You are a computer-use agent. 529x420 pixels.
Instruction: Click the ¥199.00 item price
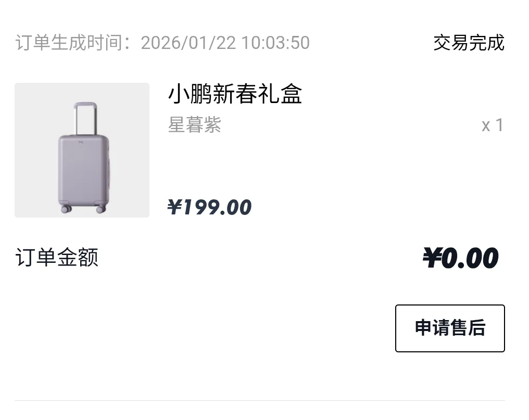pos(209,208)
